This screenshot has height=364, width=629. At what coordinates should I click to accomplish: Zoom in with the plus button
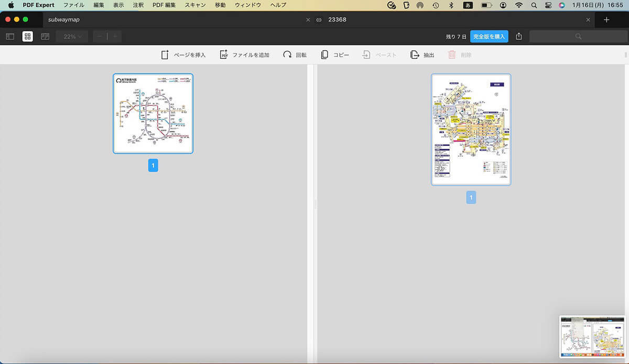[114, 37]
